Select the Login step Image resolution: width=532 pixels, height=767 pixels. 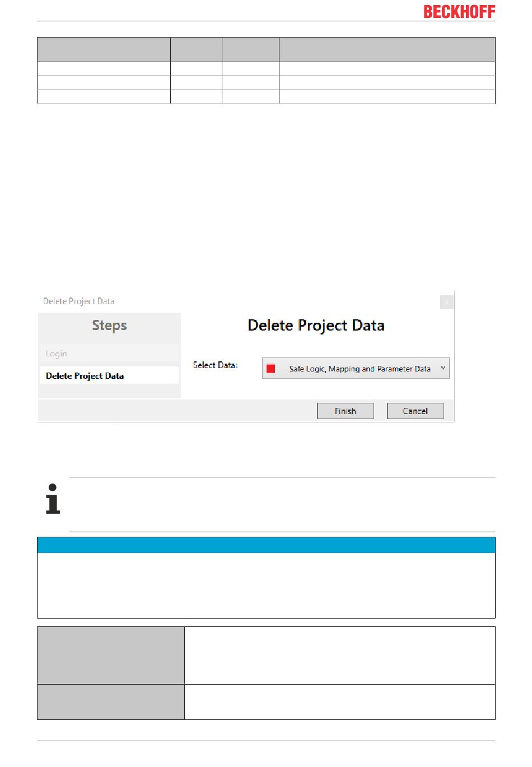point(109,354)
